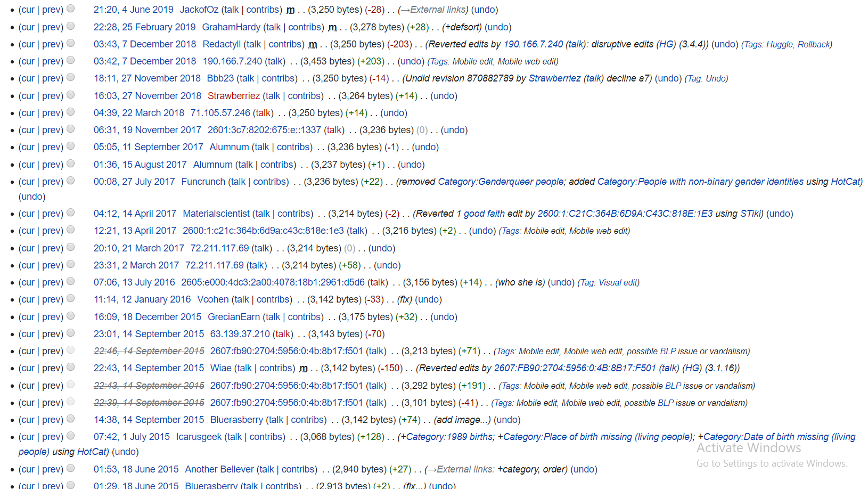
Task: Click prev for 16:09, 18 December 2015 revision
Action: 52,317
